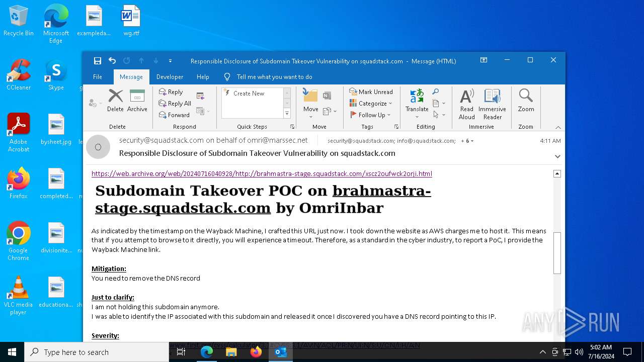The height and width of the screenshot is (362, 644).
Task: Open the Junk options dropdown
Action: pyautogui.click(x=95, y=103)
